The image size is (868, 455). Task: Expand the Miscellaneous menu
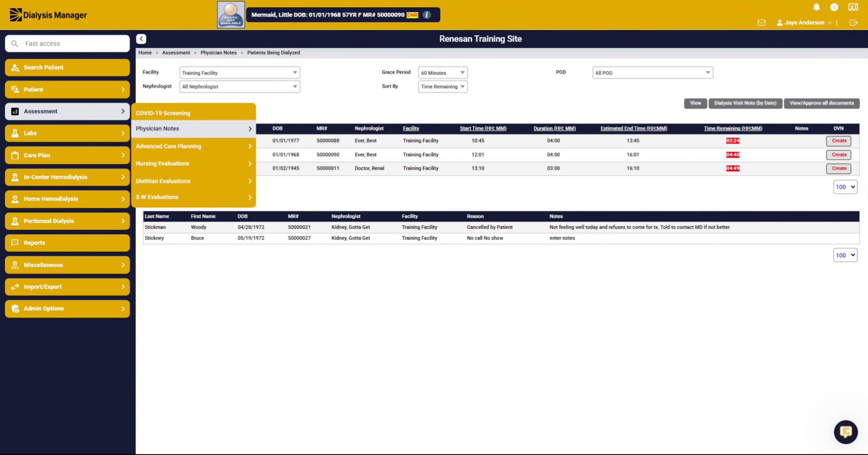pyautogui.click(x=67, y=265)
